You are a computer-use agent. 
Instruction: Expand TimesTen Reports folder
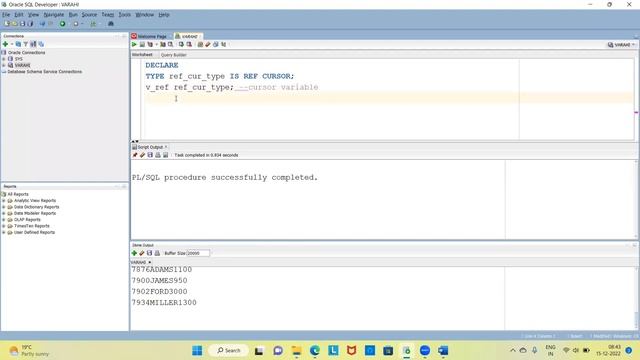click(4, 226)
